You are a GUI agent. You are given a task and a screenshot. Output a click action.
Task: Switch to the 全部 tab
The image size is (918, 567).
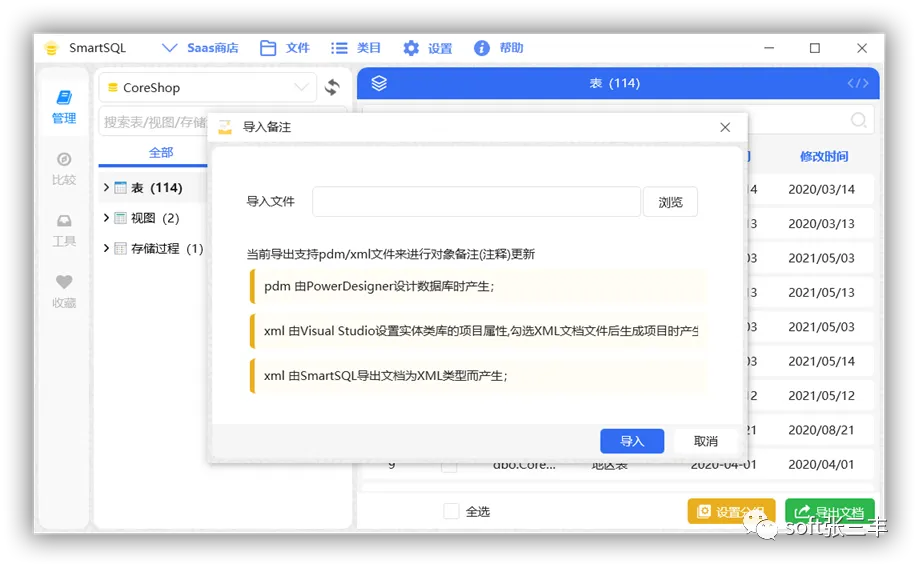(160, 152)
